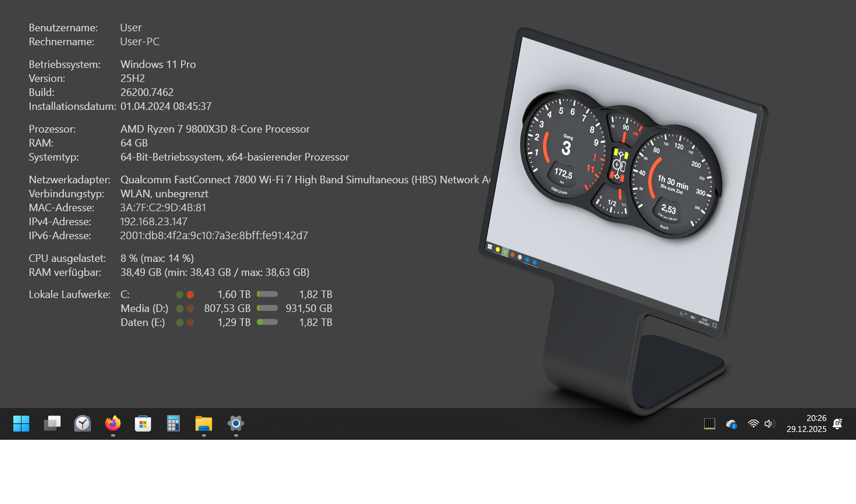Click the C: drive usage bar
The width and height of the screenshot is (856, 504).
(267, 294)
